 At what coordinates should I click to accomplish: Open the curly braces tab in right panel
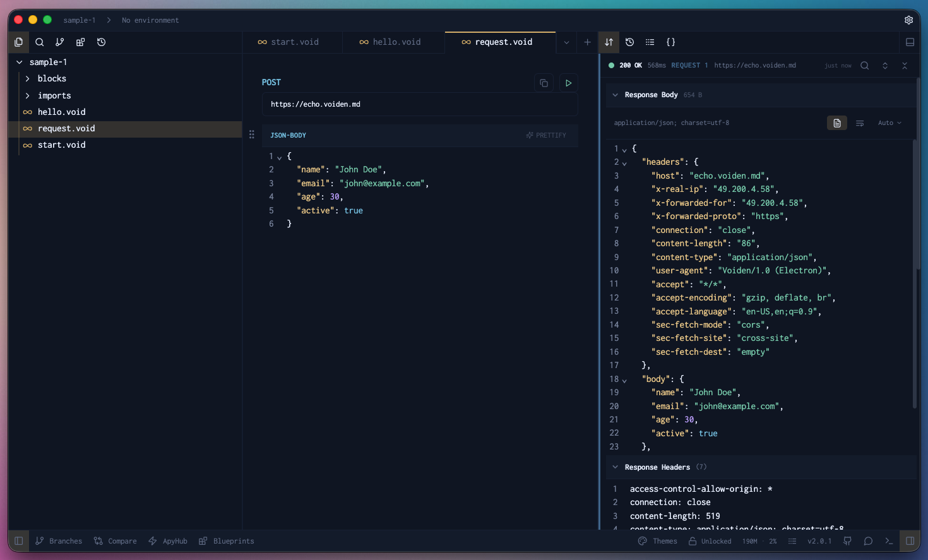[670, 42]
